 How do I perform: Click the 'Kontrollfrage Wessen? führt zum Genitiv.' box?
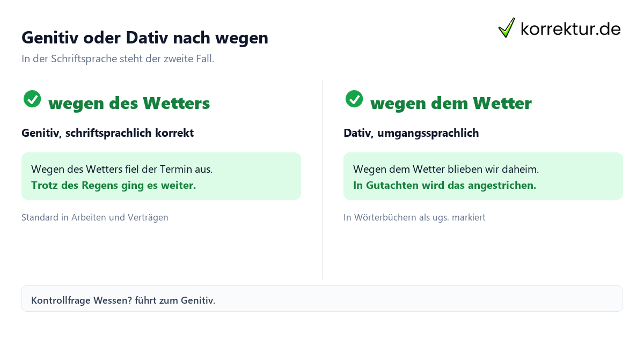[x=322, y=298]
